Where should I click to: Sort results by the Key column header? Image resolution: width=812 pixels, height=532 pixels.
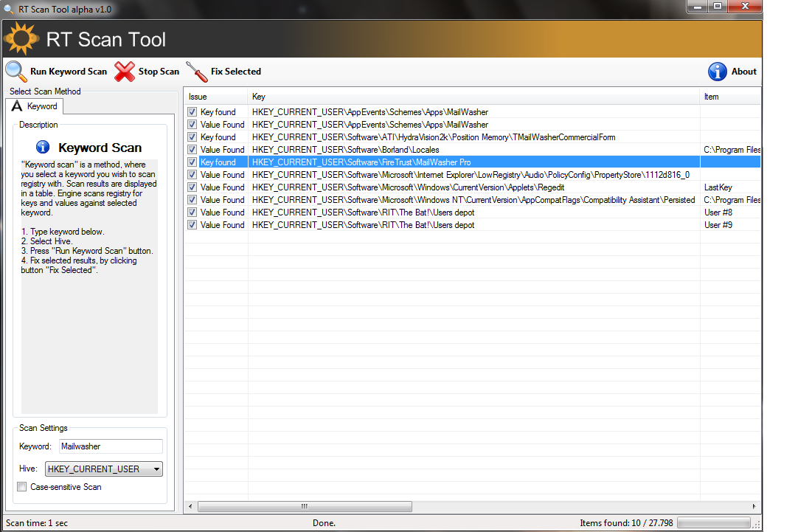473,97
